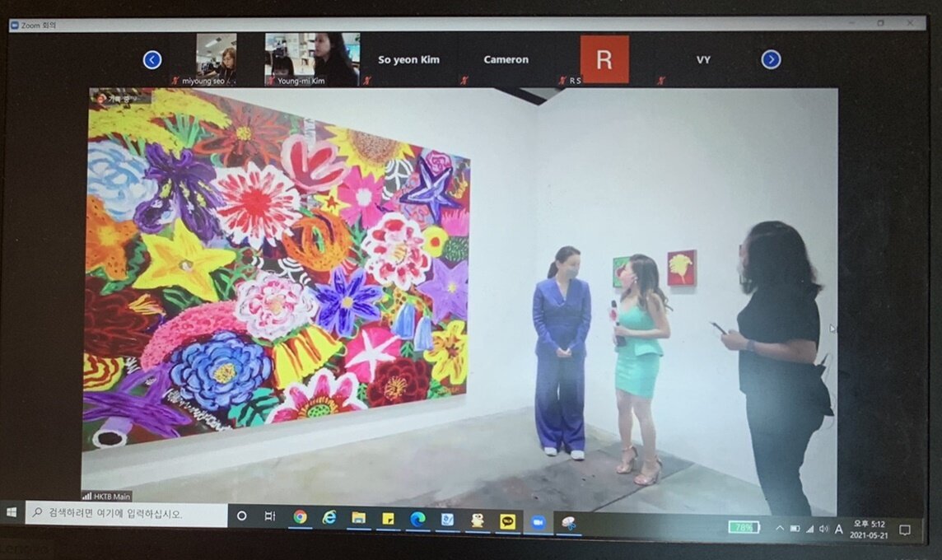
Task: Click So yeon Kim's muted microphone indicator
Action: click(366, 80)
